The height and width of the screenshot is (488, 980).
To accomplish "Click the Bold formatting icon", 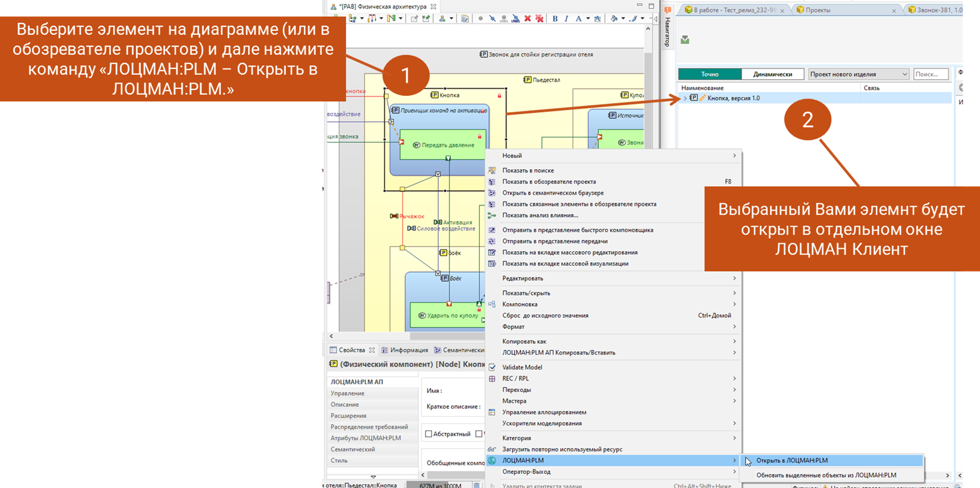I will coord(555,19).
